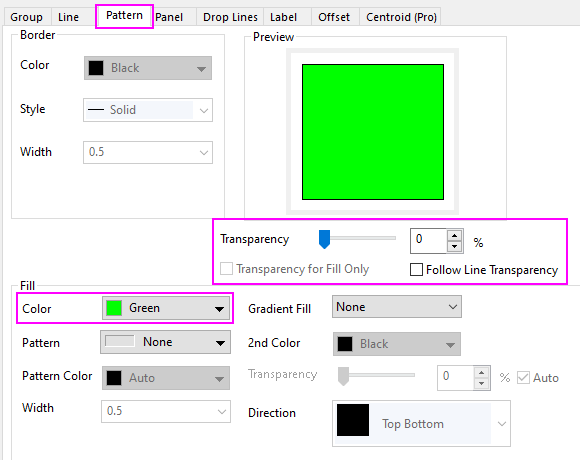
Task: Open Pattern Color Auto dropdown
Action: coord(166,378)
